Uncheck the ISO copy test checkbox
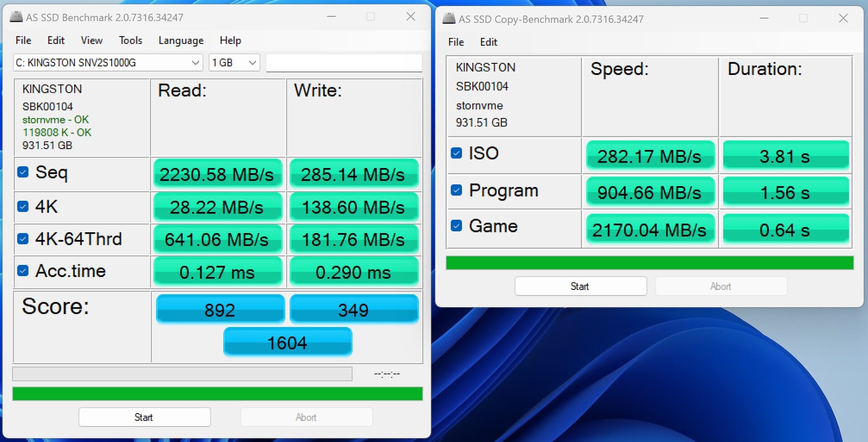Image resolution: width=868 pixels, height=442 pixels. click(457, 153)
